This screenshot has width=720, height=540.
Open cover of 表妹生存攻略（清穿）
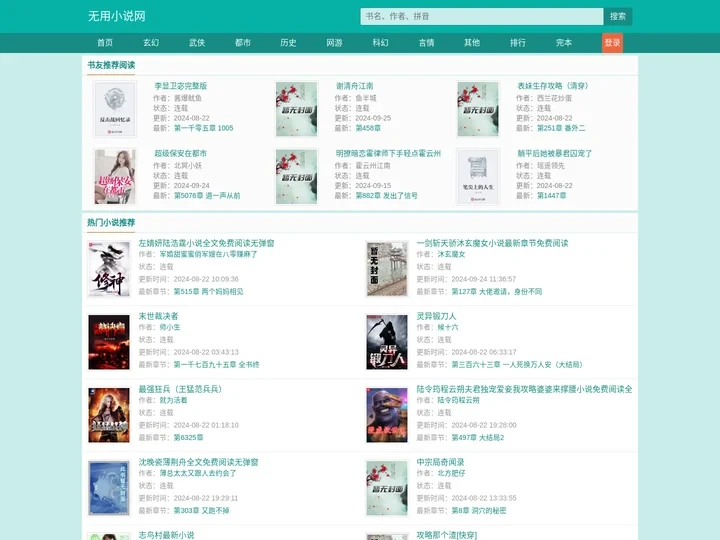(x=478, y=109)
